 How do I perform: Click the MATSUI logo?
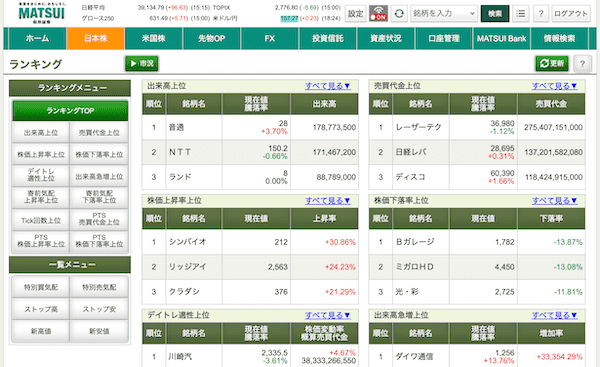[x=42, y=13]
